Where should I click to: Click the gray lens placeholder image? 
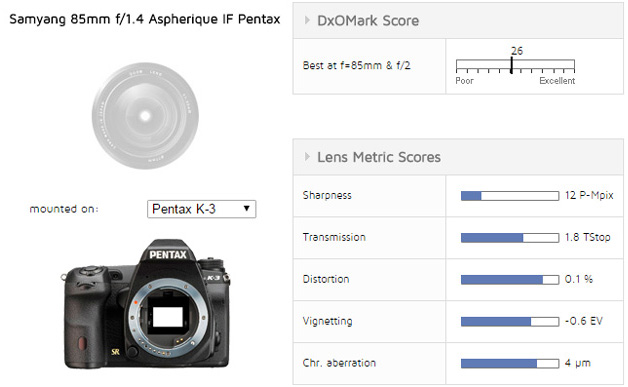145,116
